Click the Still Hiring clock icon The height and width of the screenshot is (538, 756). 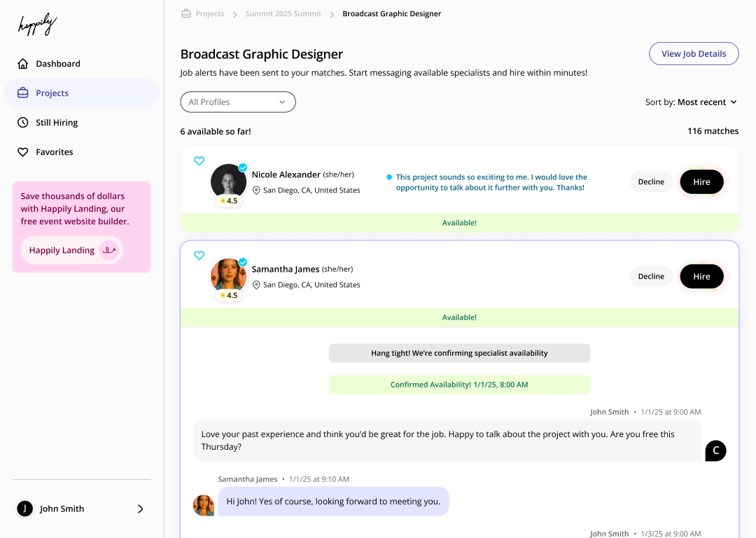[23, 123]
